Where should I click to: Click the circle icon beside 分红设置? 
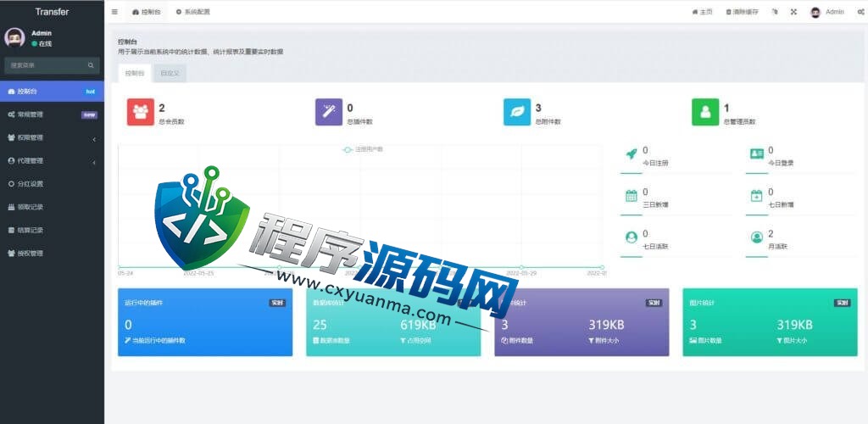tap(11, 184)
